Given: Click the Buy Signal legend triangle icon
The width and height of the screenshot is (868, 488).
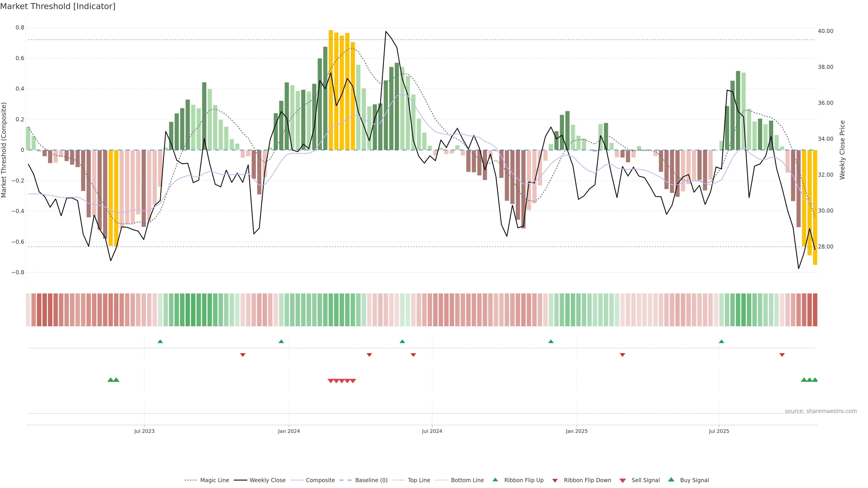Looking at the screenshot, I should (671, 480).
